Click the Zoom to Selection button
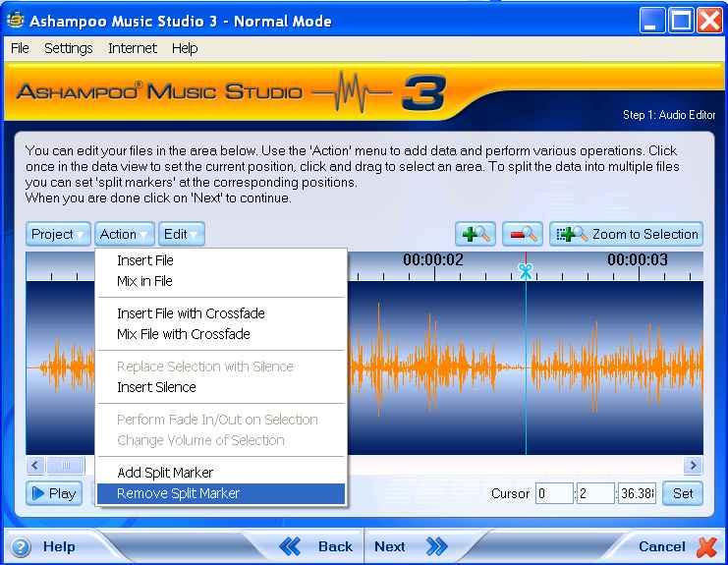728x565 pixels. [627, 234]
